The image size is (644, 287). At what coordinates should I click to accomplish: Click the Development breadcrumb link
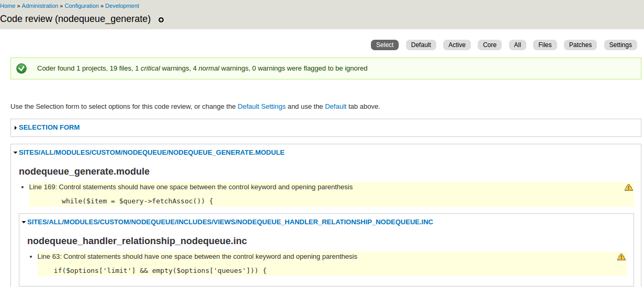click(122, 6)
